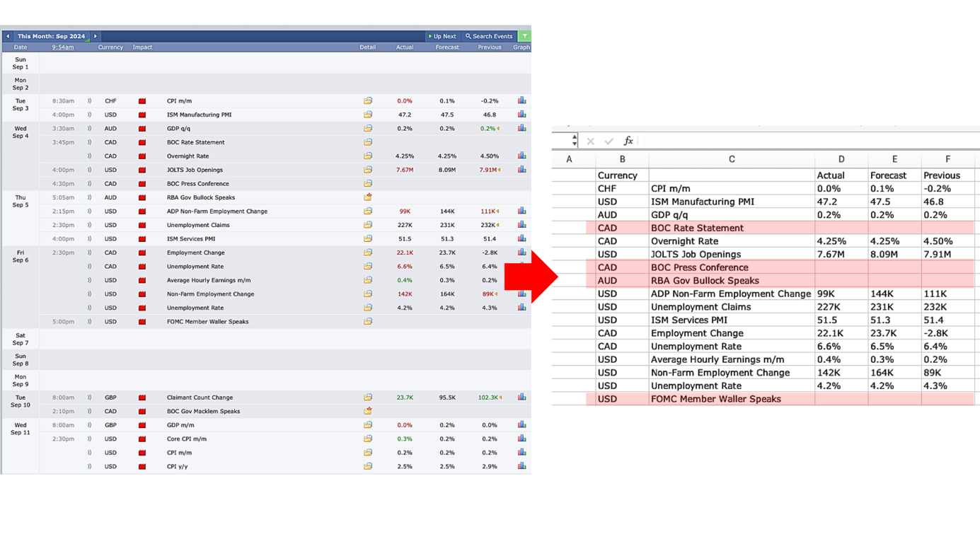The width and height of the screenshot is (980, 551).
Task: Click the formula bar confirm checkmark
Action: pyautogui.click(x=609, y=141)
